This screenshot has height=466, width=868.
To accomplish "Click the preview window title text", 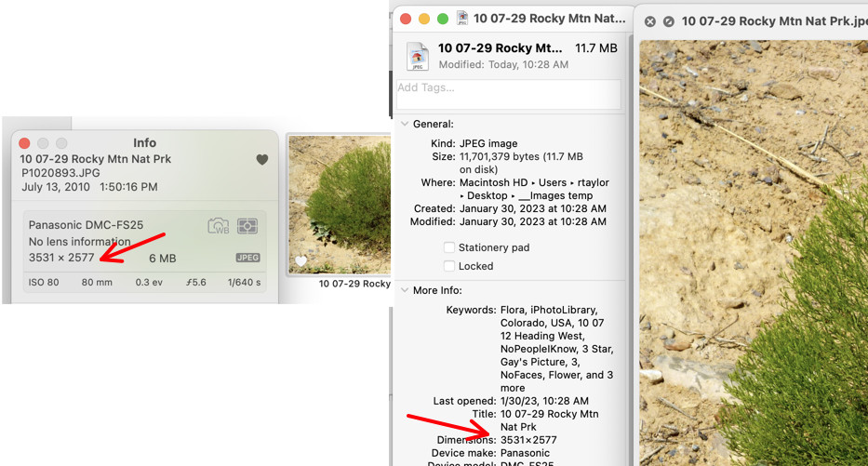I will pyautogui.click(x=774, y=21).
